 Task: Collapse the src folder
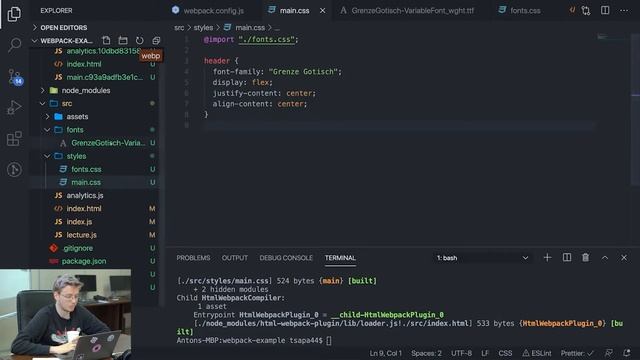(x=67, y=103)
